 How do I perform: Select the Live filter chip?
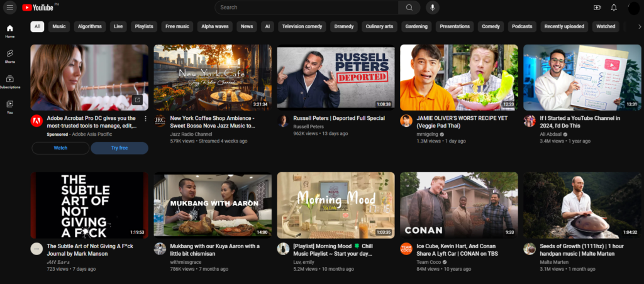(x=118, y=26)
